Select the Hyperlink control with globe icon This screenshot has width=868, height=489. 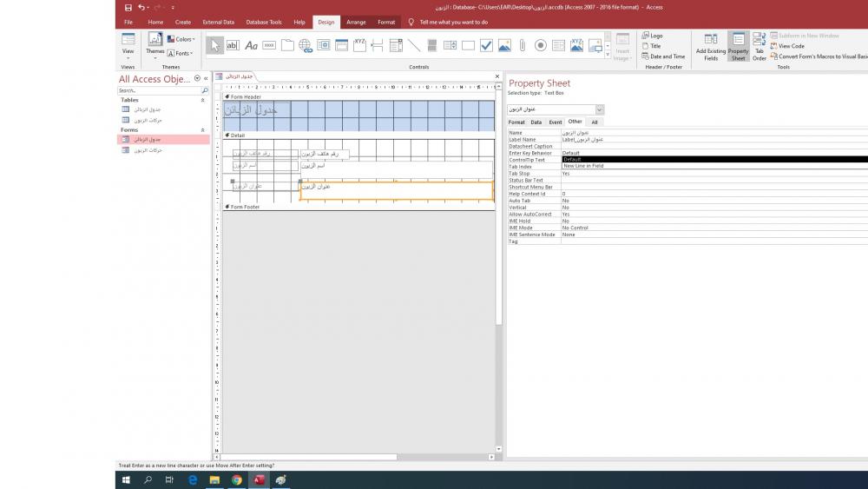(x=305, y=45)
